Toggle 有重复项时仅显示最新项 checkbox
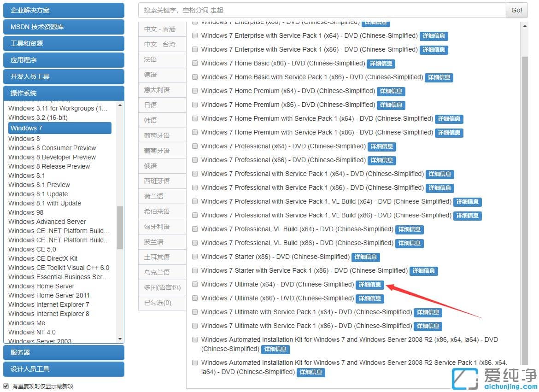Viewport: 539px width, 392px height. pyautogui.click(x=6, y=386)
